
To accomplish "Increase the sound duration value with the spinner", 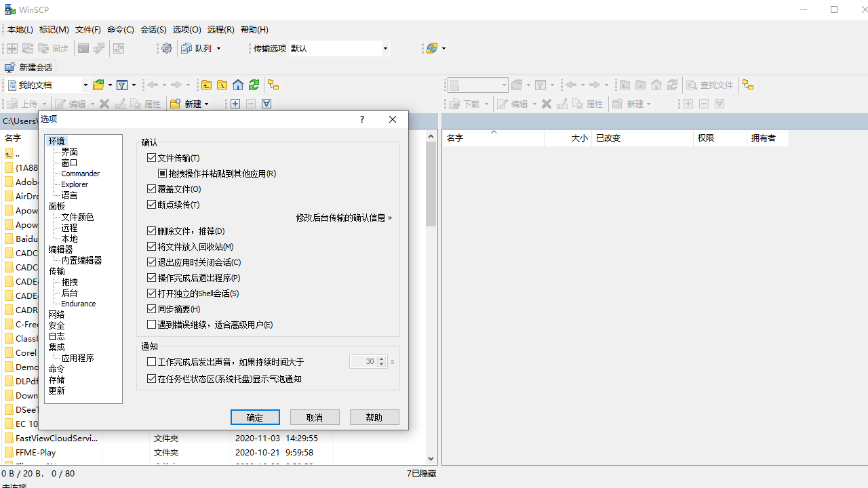I will (380, 359).
